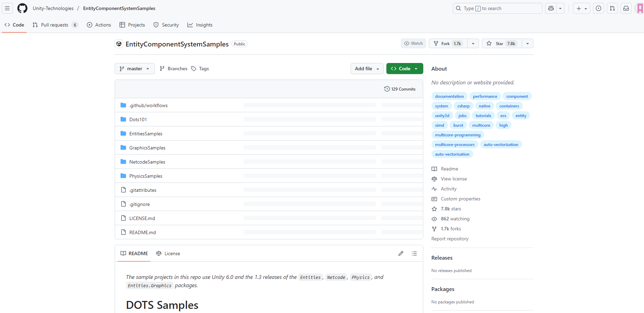Open pull requests icon in header
The image size is (644, 313).
612,8
